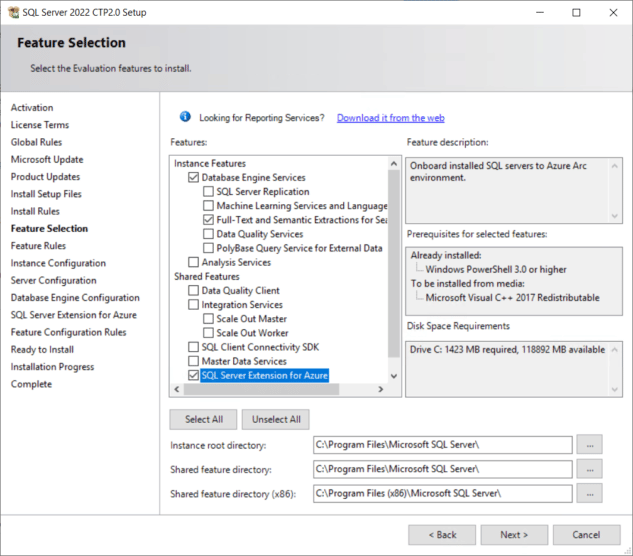Open the Download it from the web link

tap(390, 118)
